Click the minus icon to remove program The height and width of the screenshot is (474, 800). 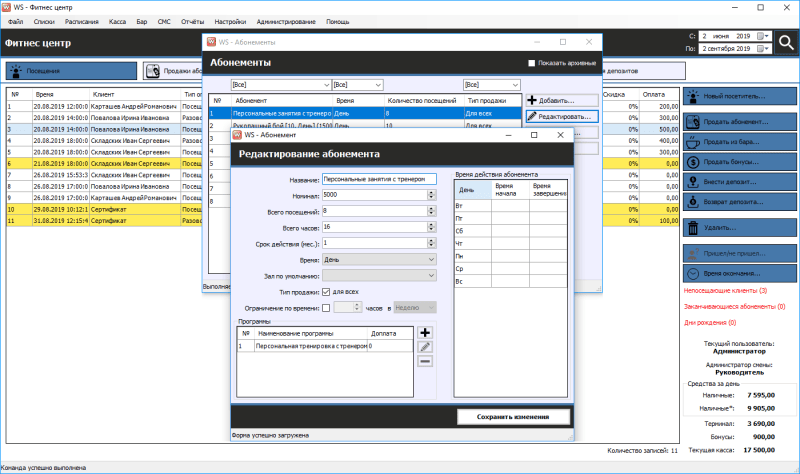425,360
